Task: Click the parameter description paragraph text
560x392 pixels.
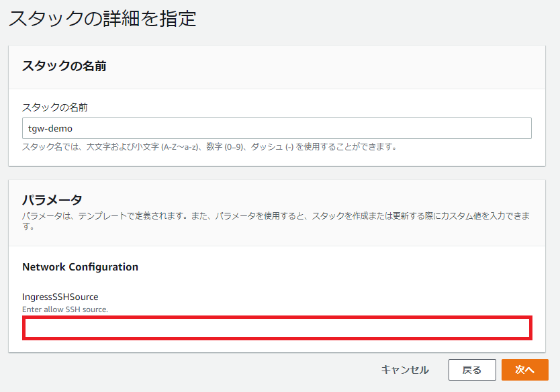Action: click(276, 221)
